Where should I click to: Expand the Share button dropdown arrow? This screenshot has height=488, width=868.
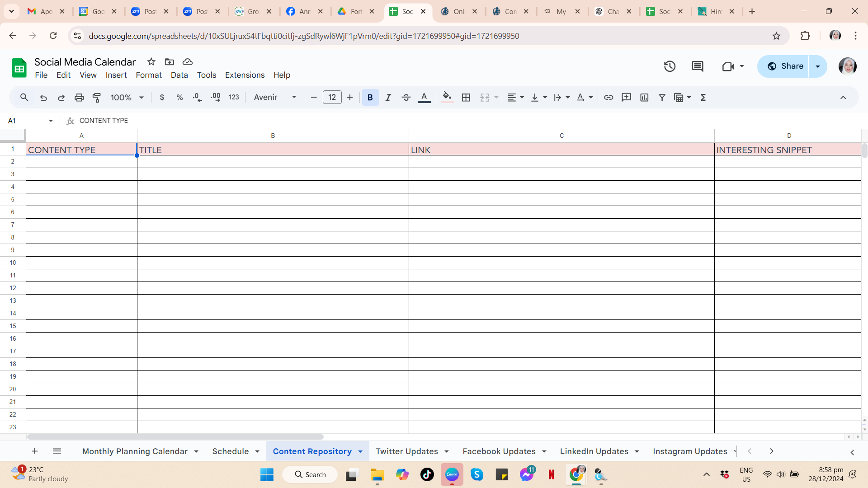tap(818, 66)
